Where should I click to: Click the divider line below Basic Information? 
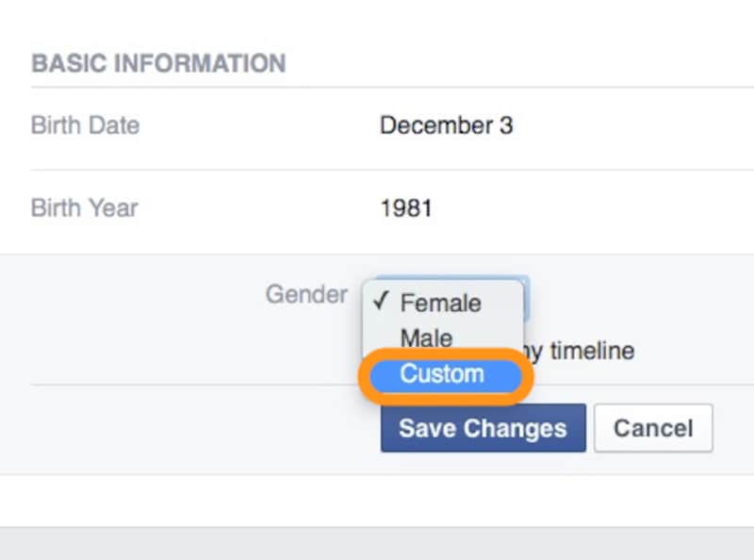377,88
